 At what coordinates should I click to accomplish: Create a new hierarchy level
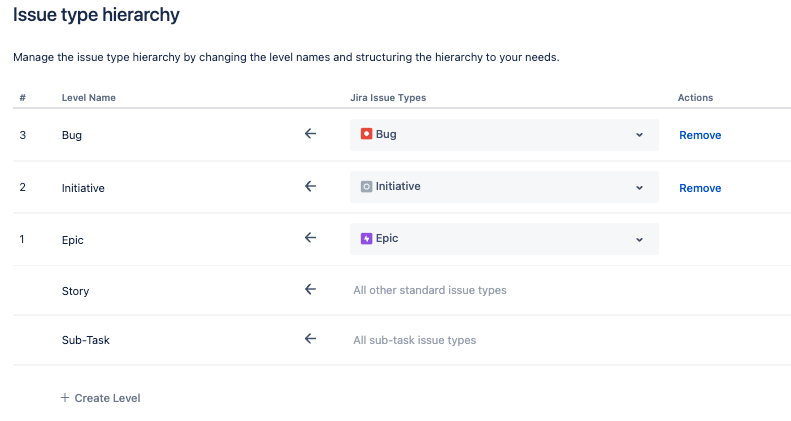(100, 398)
